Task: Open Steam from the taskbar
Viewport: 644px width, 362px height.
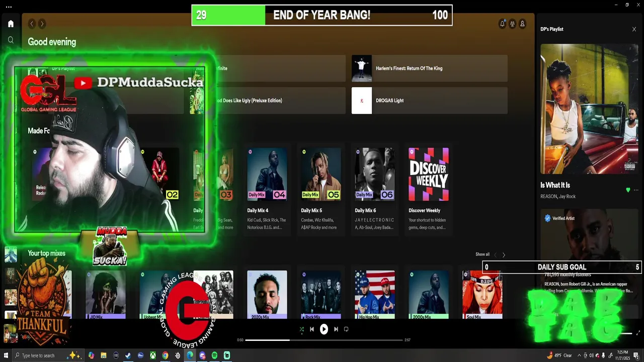Action: [x=128, y=355]
